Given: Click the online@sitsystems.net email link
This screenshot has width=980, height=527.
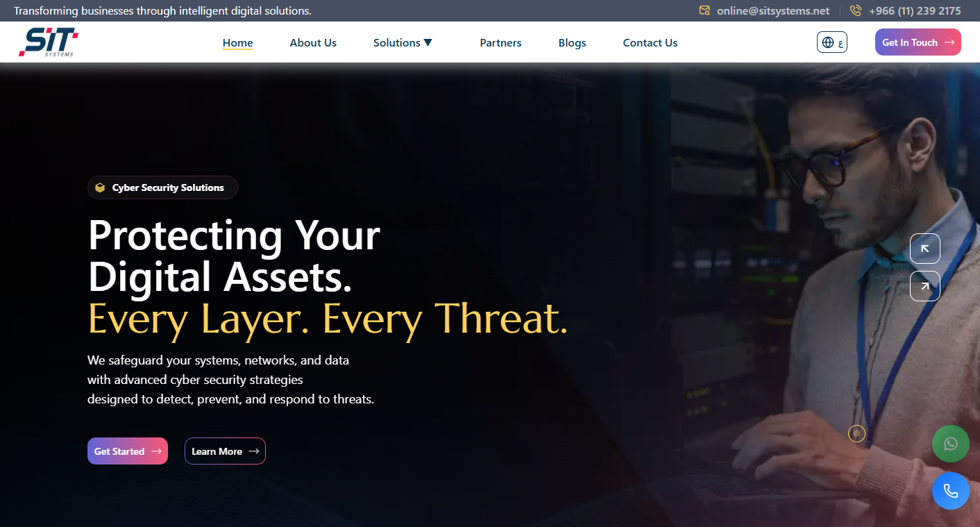Looking at the screenshot, I should [x=773, y=10].
